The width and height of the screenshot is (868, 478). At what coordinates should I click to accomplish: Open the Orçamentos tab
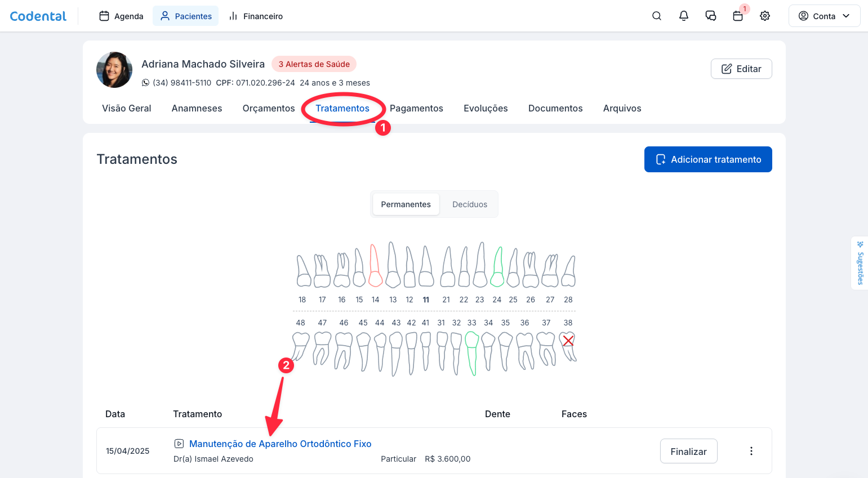coord(269,108)
